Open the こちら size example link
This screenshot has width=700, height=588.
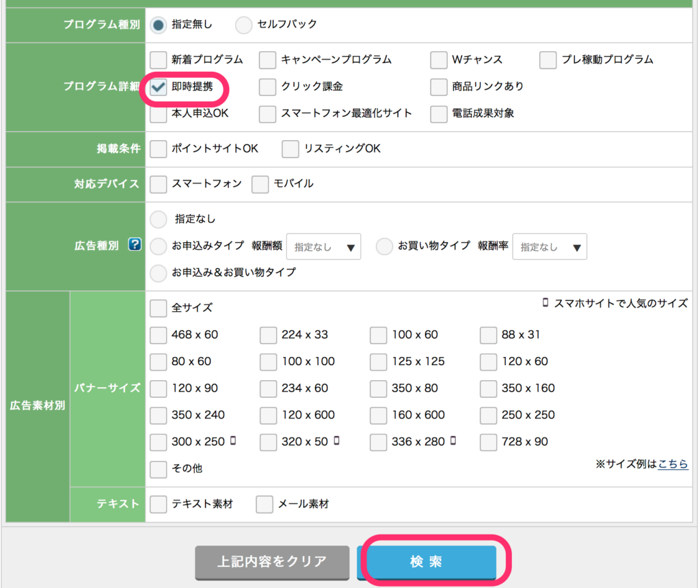(673, 464)
